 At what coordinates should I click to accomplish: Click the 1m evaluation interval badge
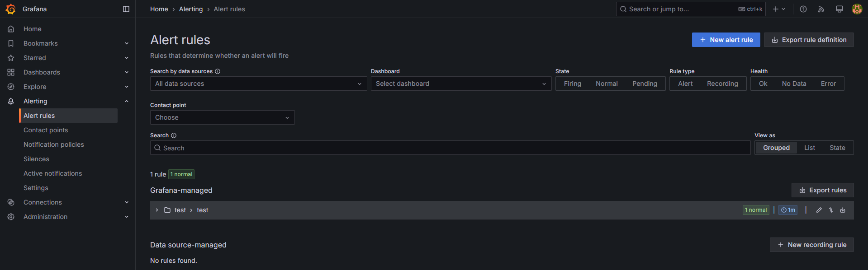coord(788,210)
